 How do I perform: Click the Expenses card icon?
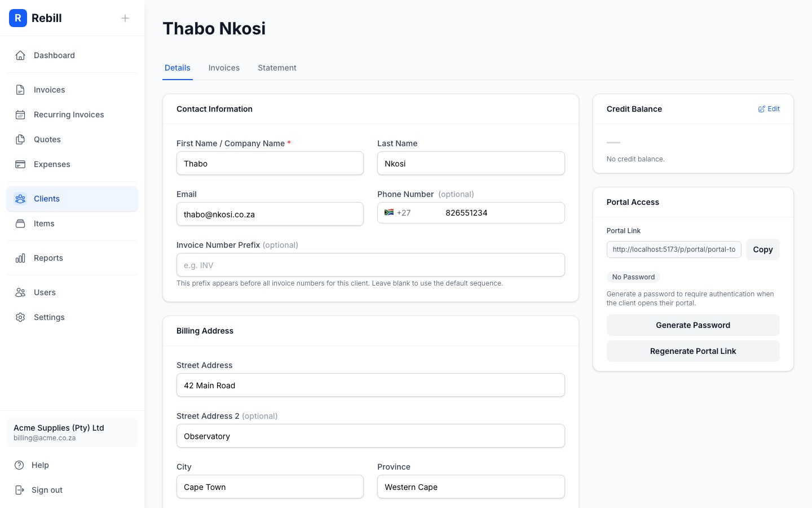[x=20, y=164]
